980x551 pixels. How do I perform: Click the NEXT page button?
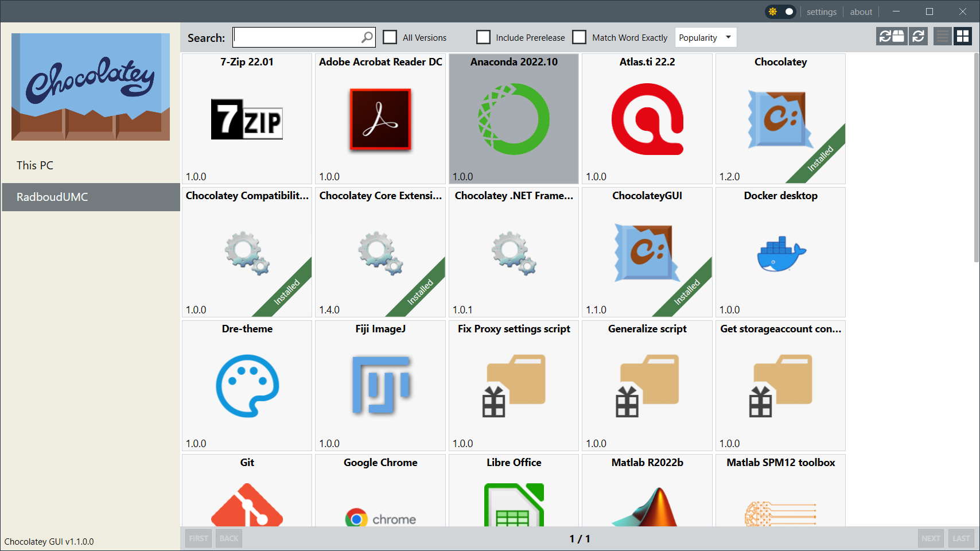[931, 538]
